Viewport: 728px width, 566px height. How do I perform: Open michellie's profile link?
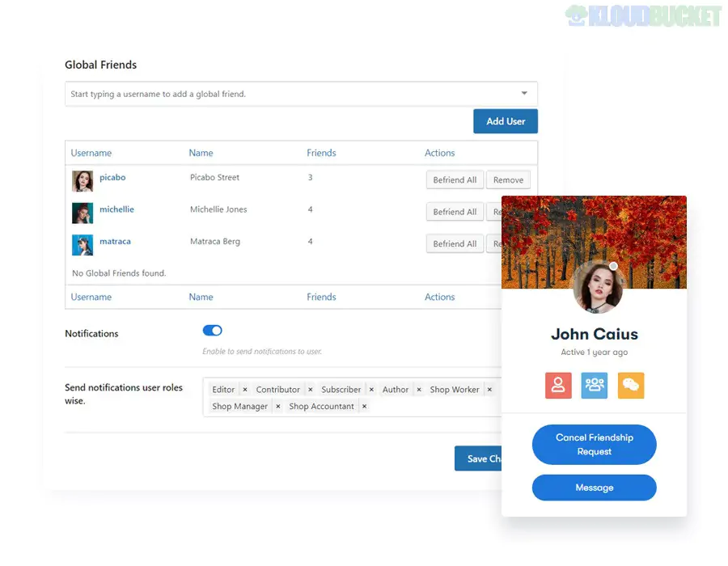pyautogui.click(x=116, y=209)
